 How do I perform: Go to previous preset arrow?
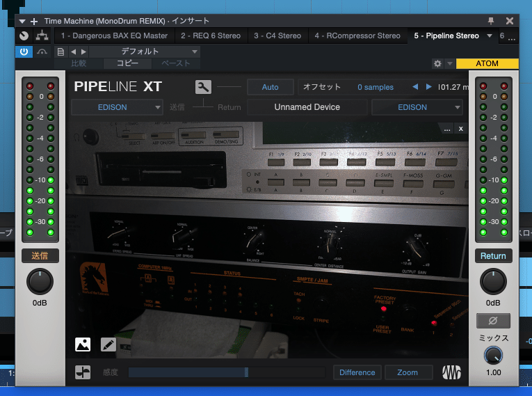click(x=73, y=52)
